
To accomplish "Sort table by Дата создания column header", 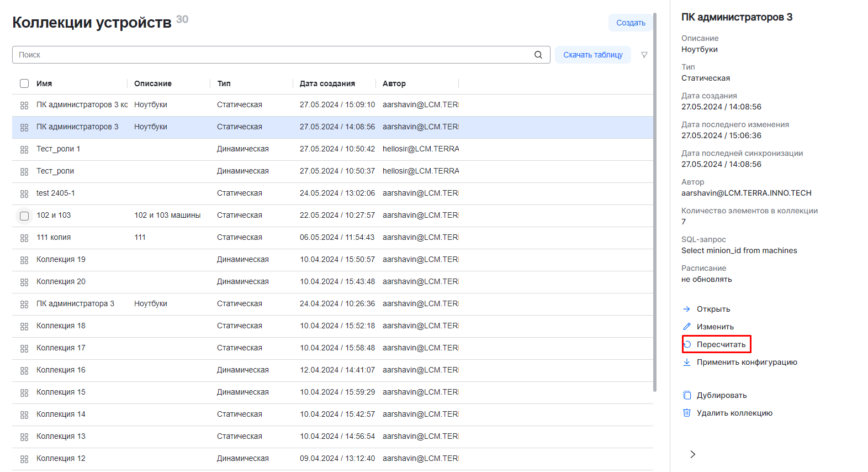I will point(327,83).
